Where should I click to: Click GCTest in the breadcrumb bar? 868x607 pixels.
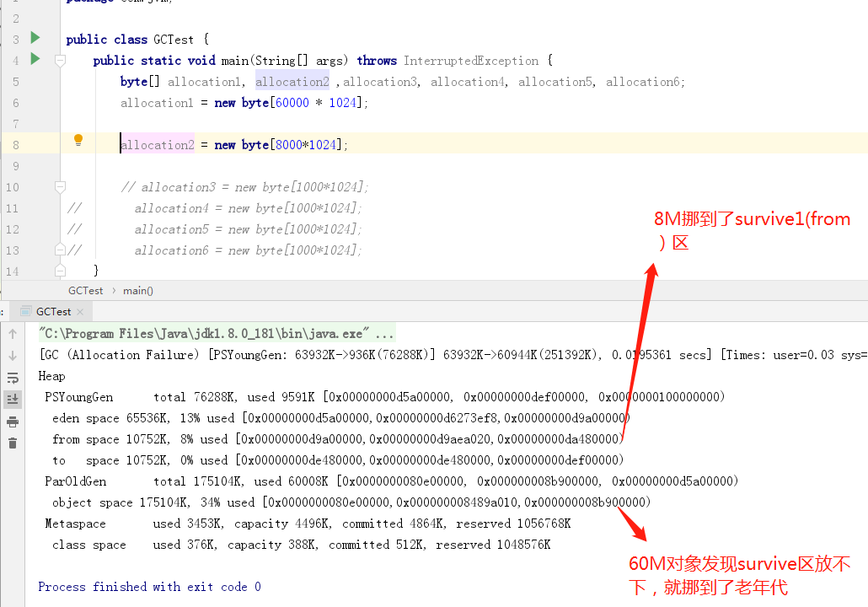[85, 291]
